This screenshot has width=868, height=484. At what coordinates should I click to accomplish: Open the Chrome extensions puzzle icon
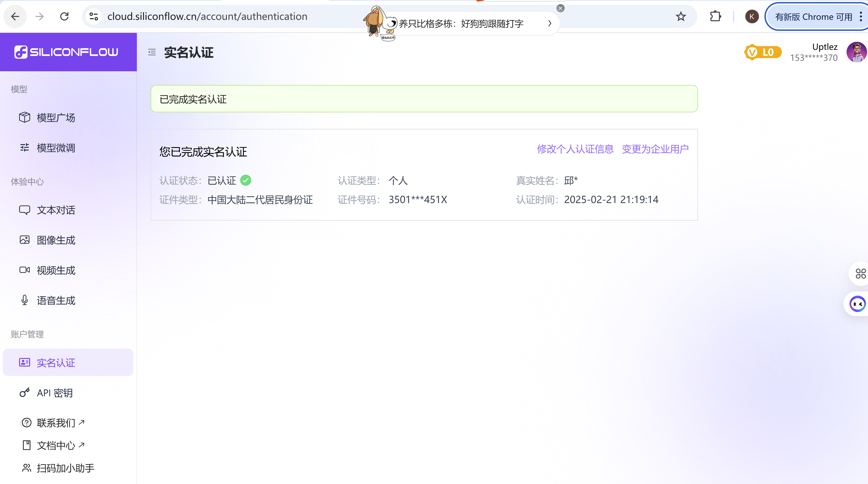coord(715,16)
